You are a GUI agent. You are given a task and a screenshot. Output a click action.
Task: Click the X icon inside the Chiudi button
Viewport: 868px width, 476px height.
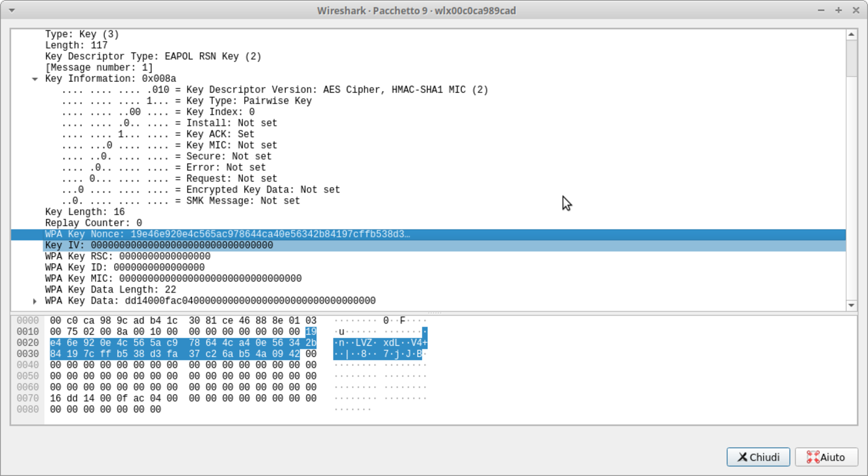(x=743, y=457)
